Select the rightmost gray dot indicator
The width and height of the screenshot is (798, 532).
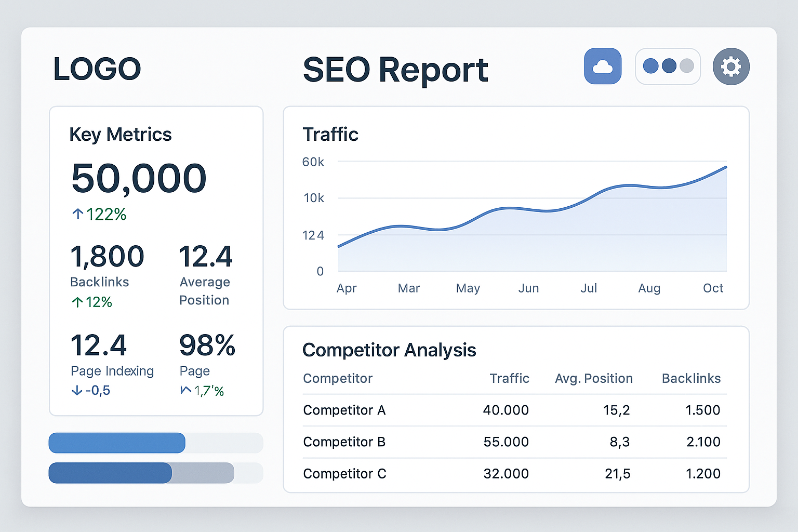pyautogui.click(x=686, y=66)
